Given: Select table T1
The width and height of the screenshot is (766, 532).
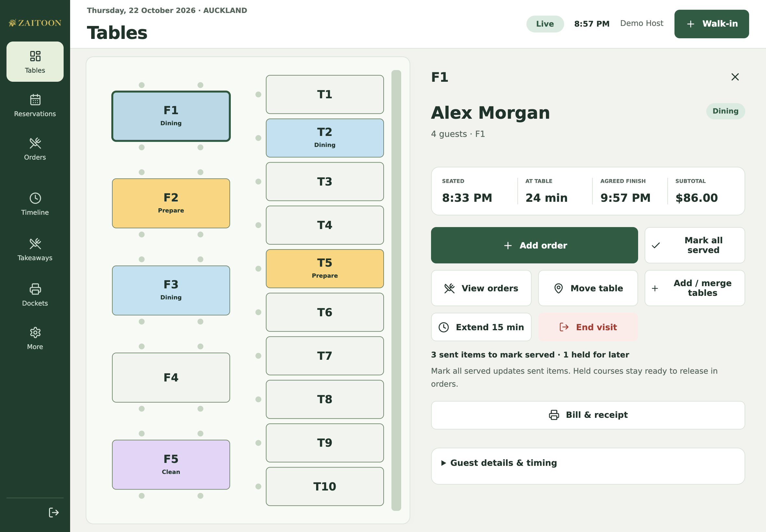Looking at the screenshot, I should click(x=325, y=94).
